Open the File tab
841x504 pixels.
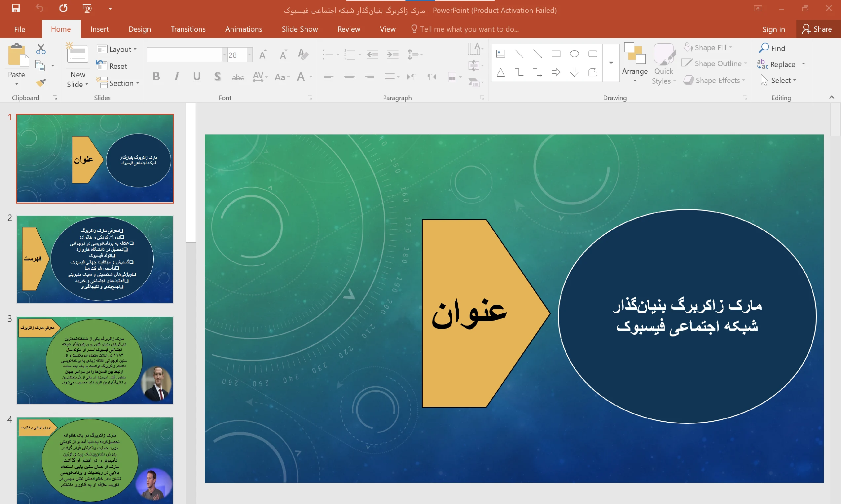(x=20, y=29)
